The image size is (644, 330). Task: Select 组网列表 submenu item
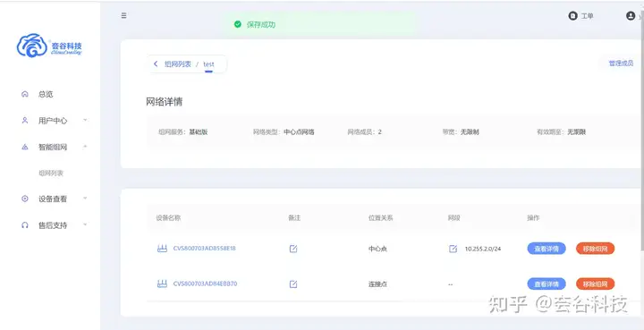point(51,173)
